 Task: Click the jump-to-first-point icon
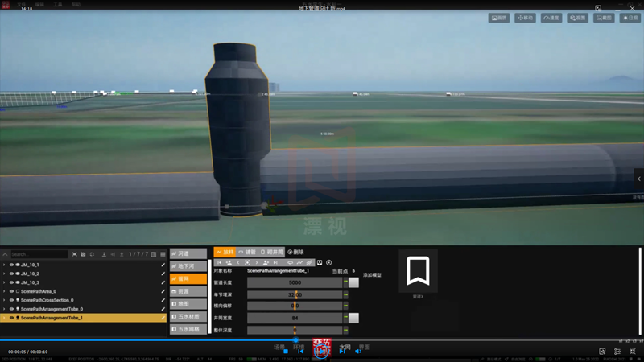[x=220, y=262]
